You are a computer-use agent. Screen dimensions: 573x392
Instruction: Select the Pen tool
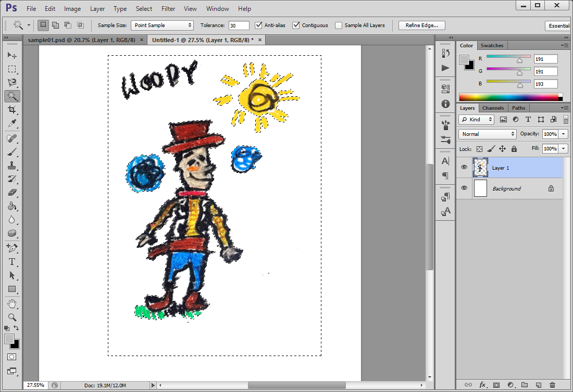[12, 248]
